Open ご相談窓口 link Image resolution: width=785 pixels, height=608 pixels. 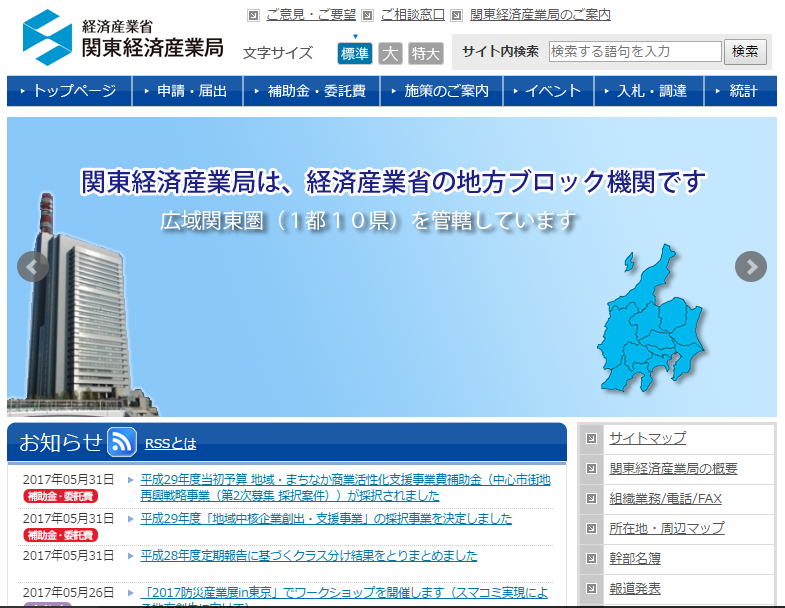413,15
